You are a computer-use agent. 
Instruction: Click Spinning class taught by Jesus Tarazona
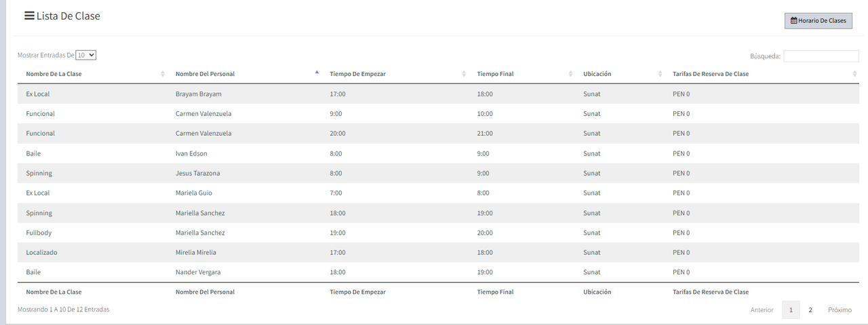pos(39,173)
